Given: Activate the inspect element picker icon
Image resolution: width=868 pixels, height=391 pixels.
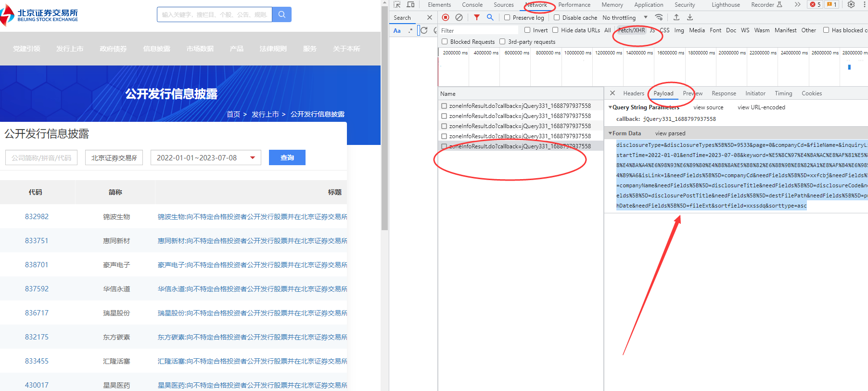Looking at the screenshot, I should 397,5.
